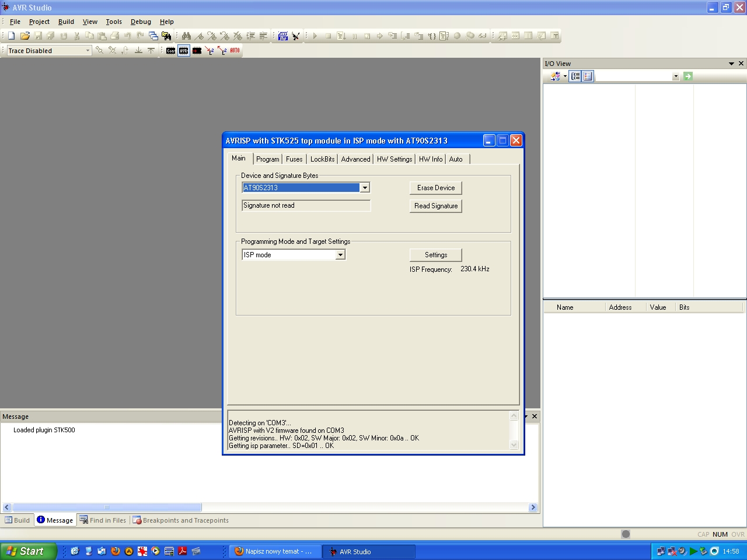Screen dimensions: 747x560
Task: Switch to the Find in Files tab
Action: 103,520
